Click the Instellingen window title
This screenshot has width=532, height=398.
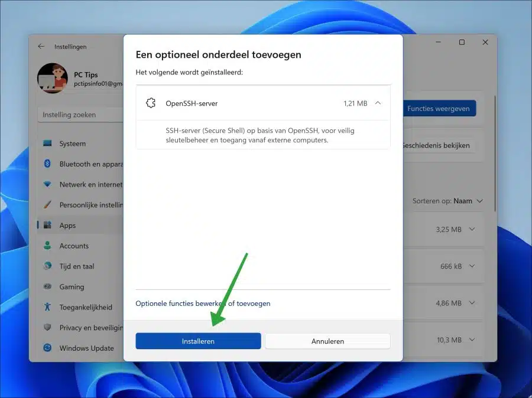(70, 47)
